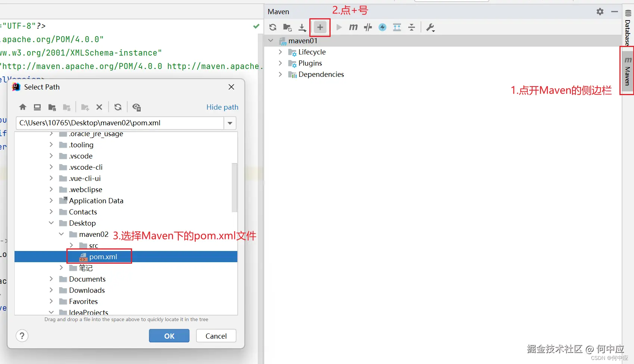Collapse the maven01 project node
634x364 pixels.
tap(271, 41)
